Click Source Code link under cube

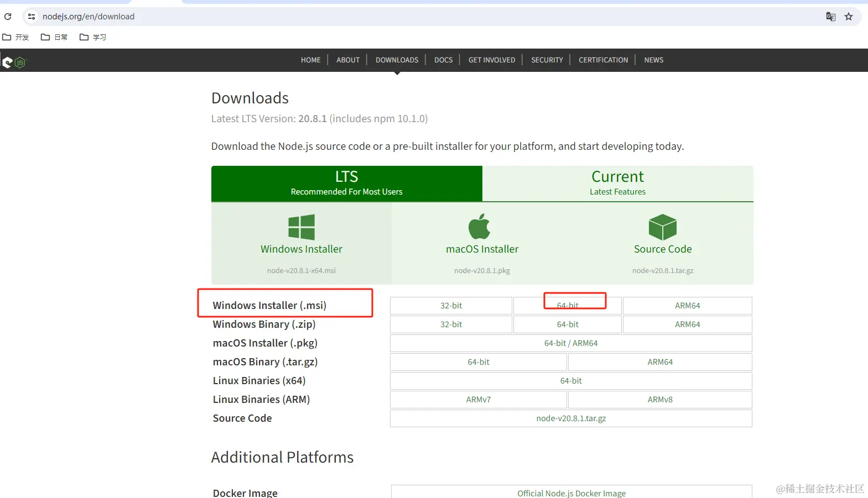[663, 249]
